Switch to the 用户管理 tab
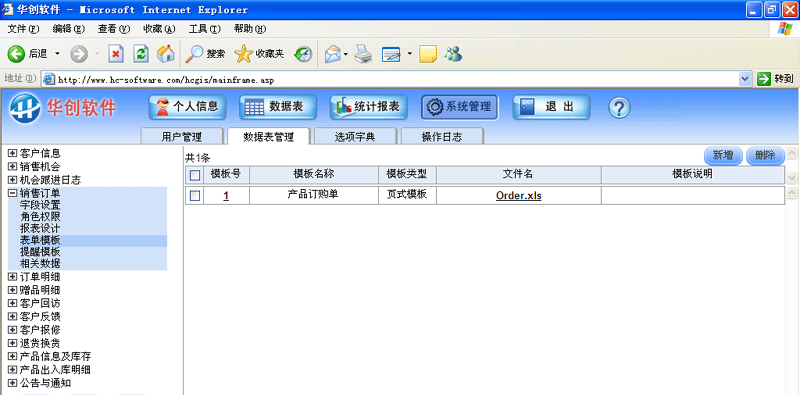This screenshot has width=800, height=395. coord(182,136)
